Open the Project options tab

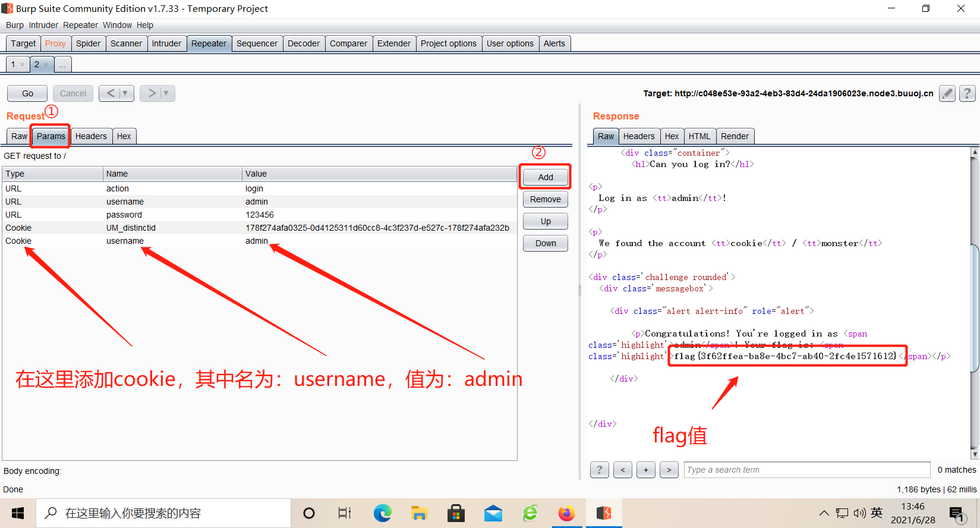(449, 43)
